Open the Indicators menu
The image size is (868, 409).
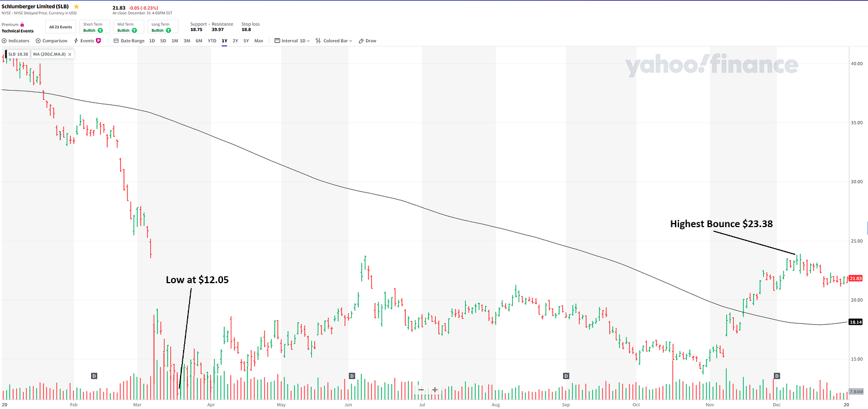(16, 41)
